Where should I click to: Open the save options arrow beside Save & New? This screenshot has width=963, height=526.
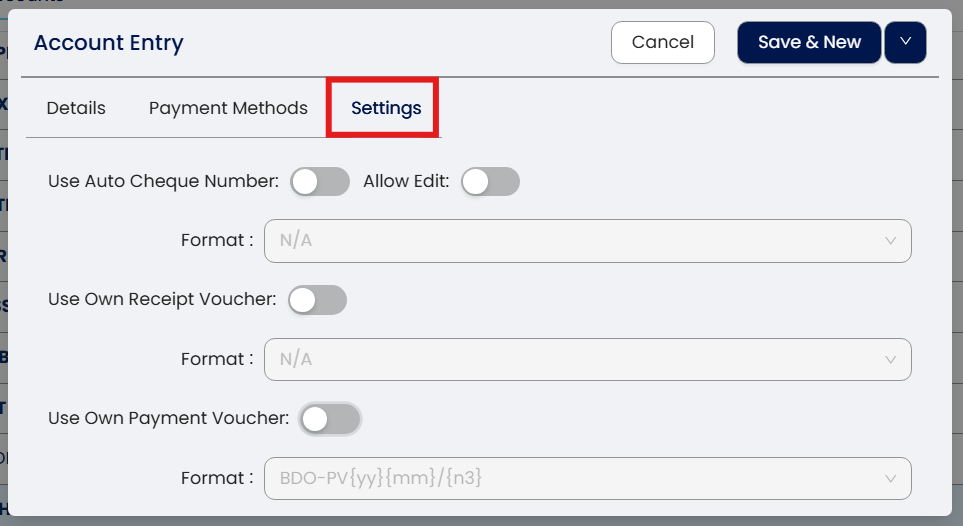[x=905, y=42]
